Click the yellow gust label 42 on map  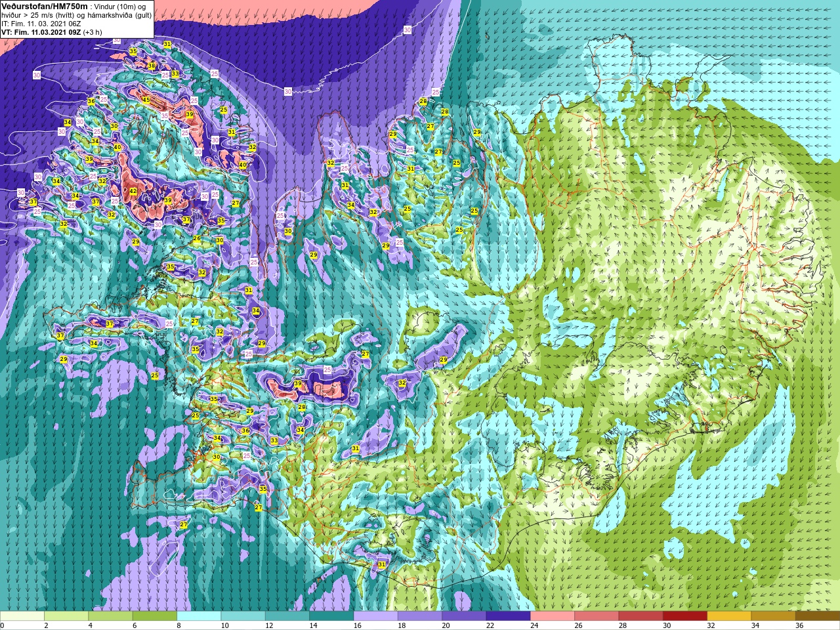pyautogui.click(x=133, y=192)
